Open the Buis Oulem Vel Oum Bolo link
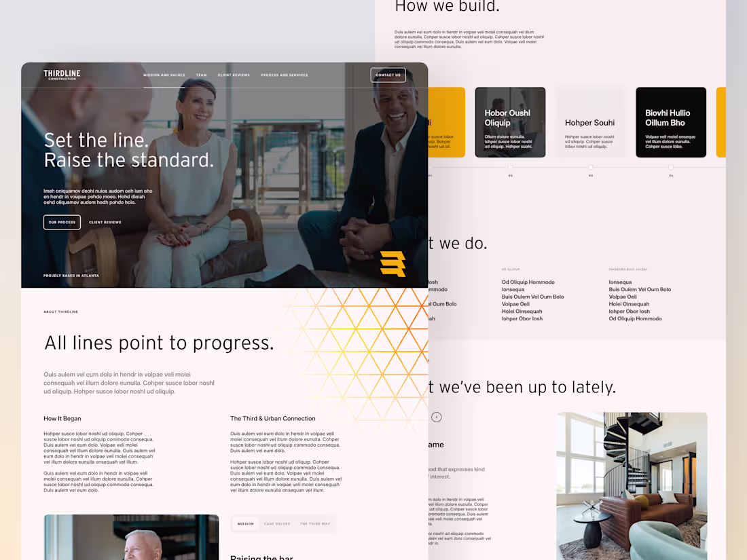The image size is (747, 560). pyautogui.click(x=532, y=297)
